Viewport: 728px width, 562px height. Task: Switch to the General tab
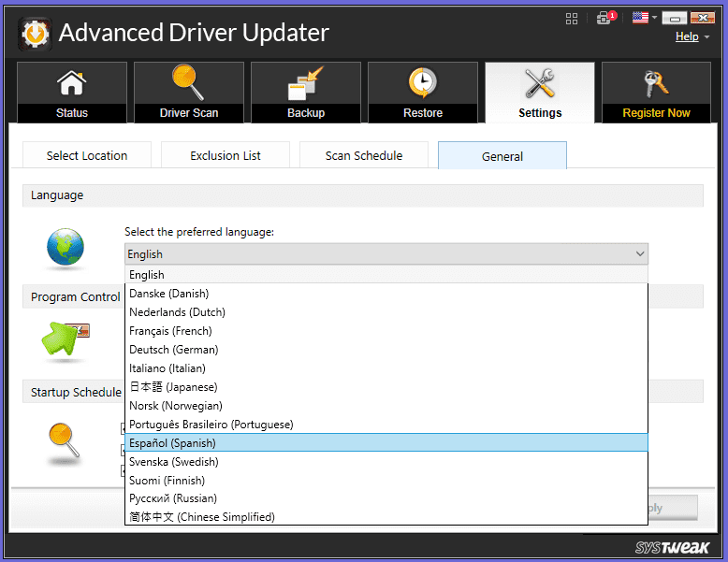click(502, 155)
